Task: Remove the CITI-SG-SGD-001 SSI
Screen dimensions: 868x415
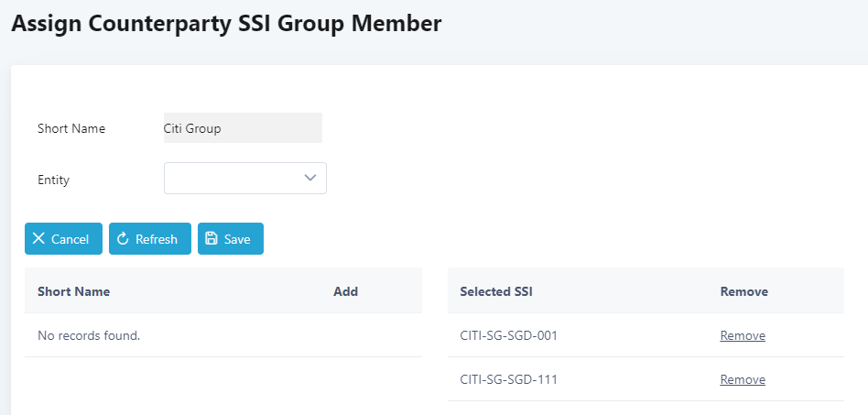Action: 743,336
